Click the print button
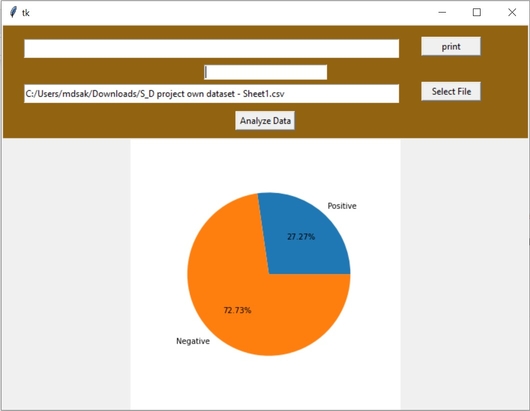 451,46
